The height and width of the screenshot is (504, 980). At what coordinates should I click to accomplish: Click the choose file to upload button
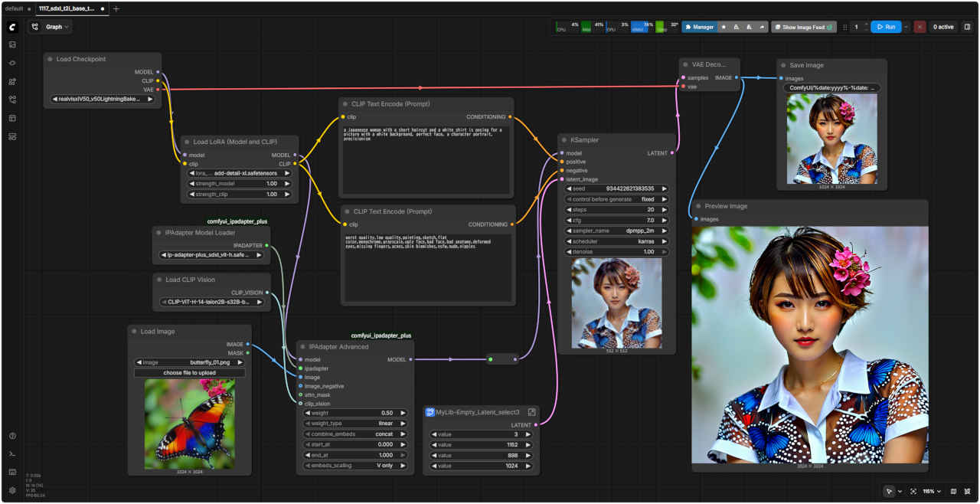point(190,373)
